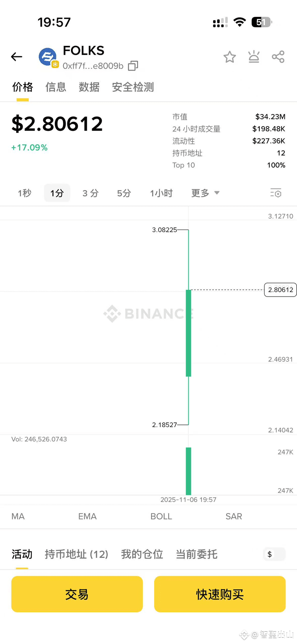This screenshot has width=297, height=644.
Task: Add FOLKS to favorites with star icon
Action: click(230, 57)
